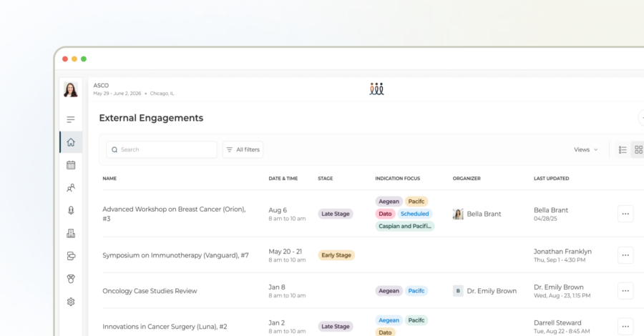
Task: Open more options for Advanced Workshop row
Action: (625, 214)
